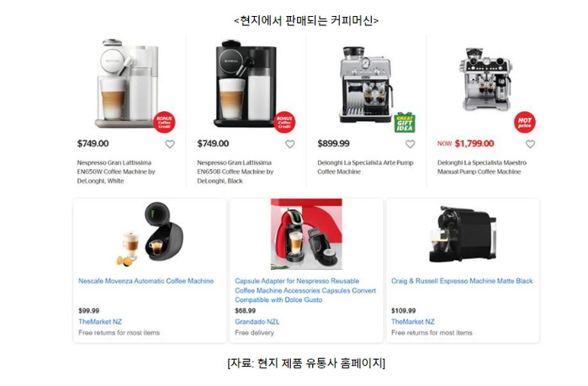Toggle wishlist heart for La Specialista Arte
Image resolution: width=588 pixels, height=386 pixels.
click(x=411, y=144)
